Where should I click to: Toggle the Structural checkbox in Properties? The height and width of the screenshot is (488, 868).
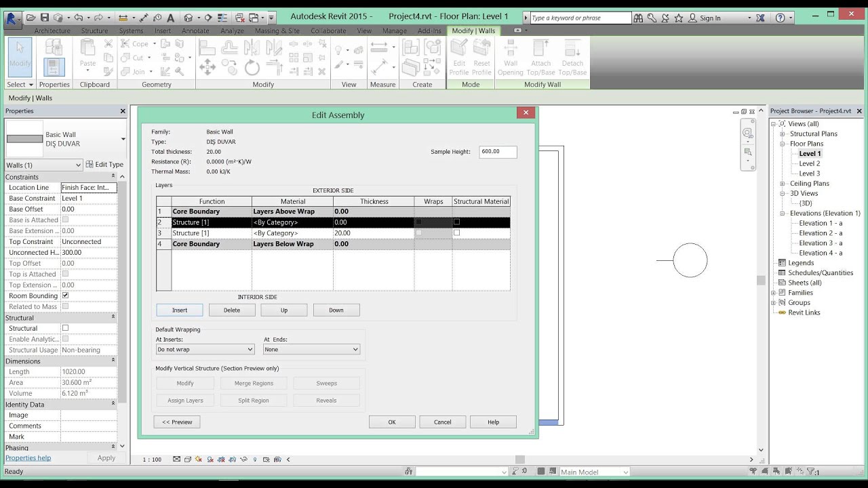point(65,328)
